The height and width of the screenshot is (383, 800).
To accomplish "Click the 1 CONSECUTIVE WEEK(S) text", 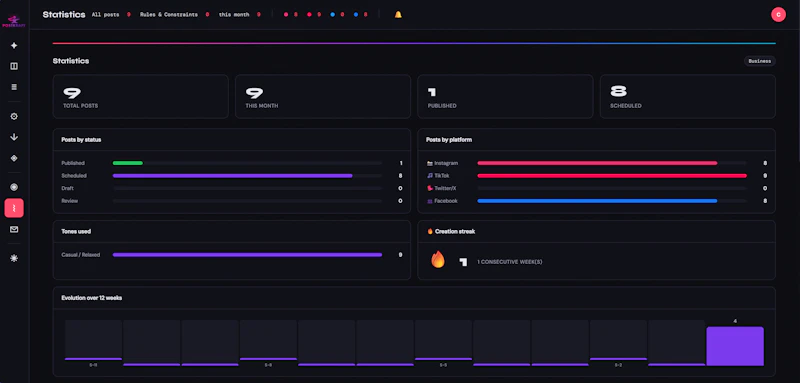I will pyautogui.click(x=510, y=262).
